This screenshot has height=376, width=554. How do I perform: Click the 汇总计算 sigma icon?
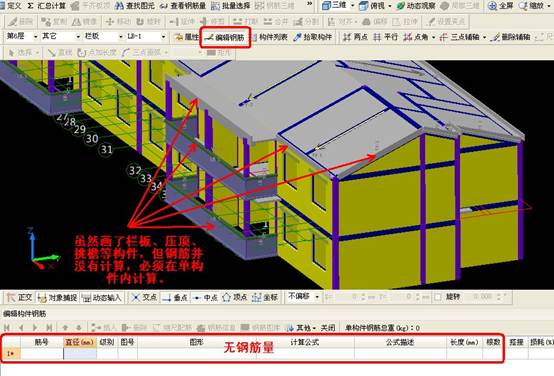click(30, 6)
